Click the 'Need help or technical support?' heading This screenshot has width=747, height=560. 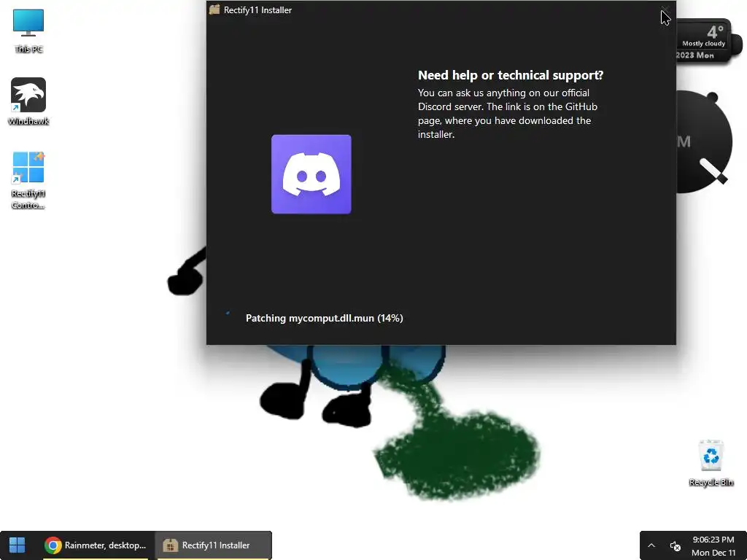[510, 75]
